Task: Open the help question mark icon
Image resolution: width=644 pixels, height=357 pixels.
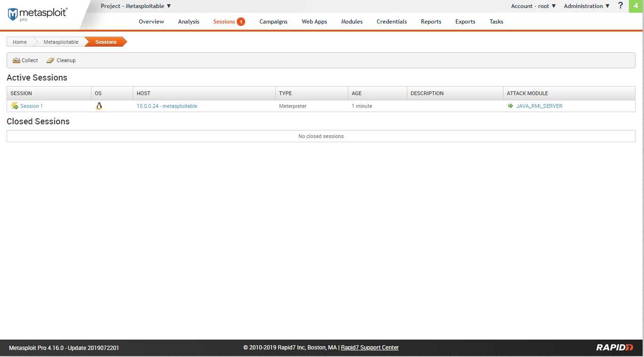Action: point(620,6)
